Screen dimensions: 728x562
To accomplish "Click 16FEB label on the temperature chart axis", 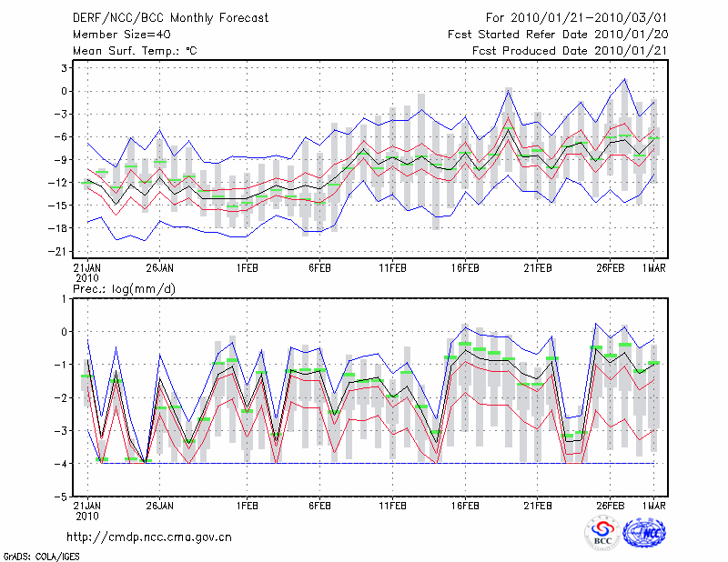I will point(465,268).
